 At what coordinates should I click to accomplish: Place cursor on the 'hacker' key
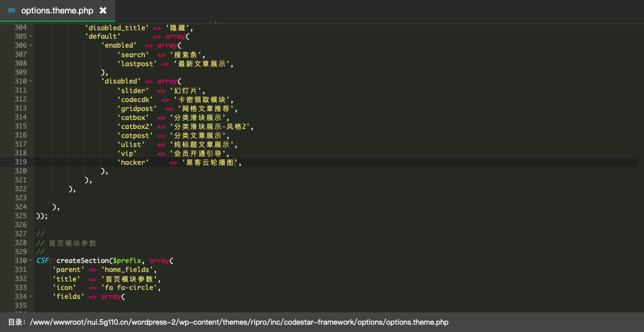pos(133,162)
